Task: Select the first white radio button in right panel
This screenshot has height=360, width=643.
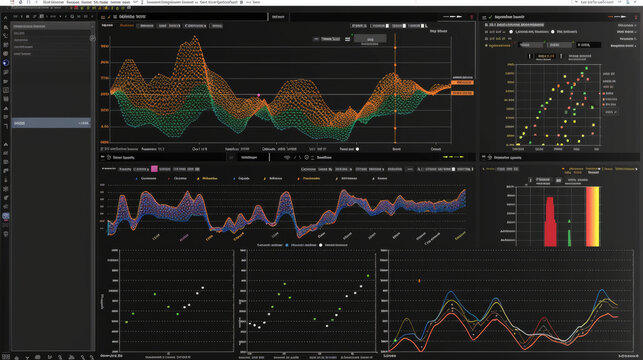Action: tap(511, 32)
